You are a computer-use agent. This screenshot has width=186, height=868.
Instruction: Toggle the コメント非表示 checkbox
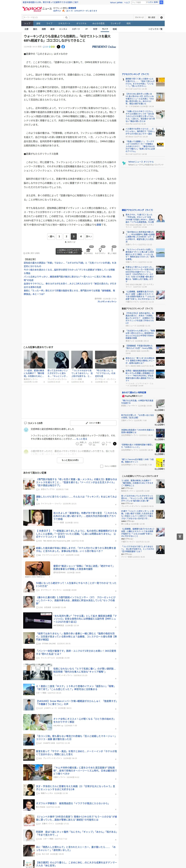(102, 466)
